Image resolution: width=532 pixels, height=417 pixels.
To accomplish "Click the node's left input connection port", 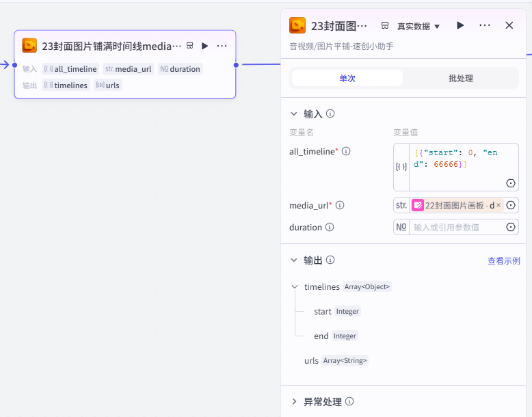I will coord(14,65).
